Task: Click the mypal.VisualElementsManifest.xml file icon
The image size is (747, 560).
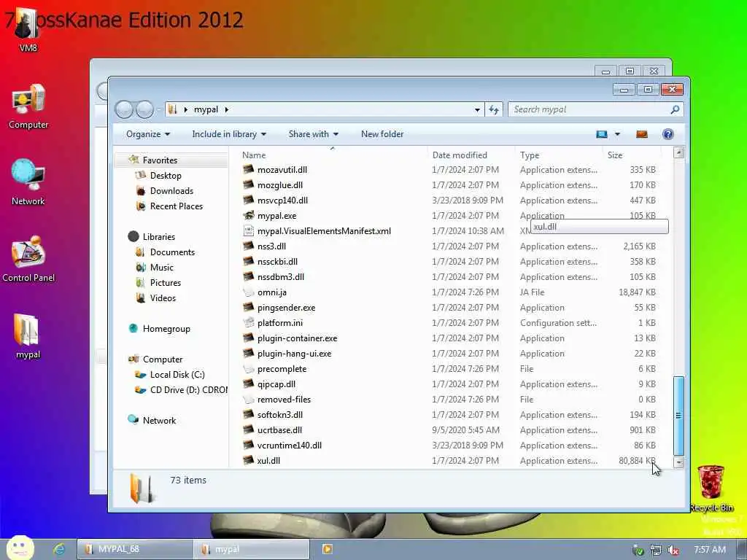Action: [x=248, y=231]
